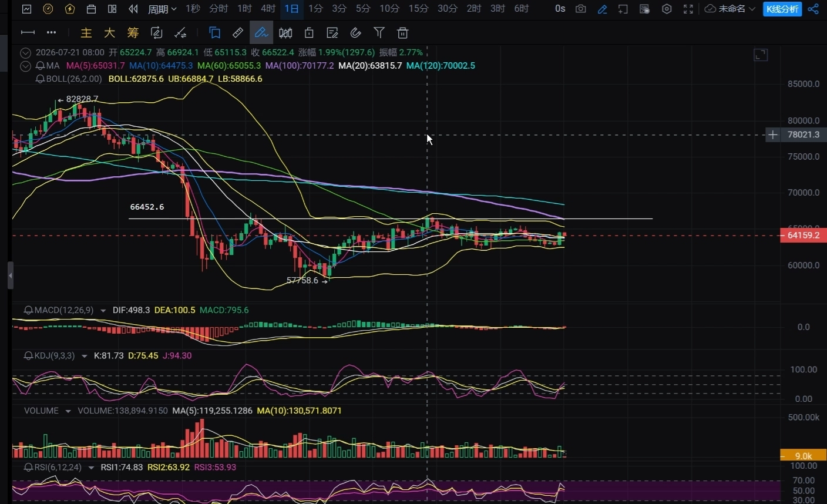Open the KDJ indicator dropdown arrow

click(x=85, y=356)
